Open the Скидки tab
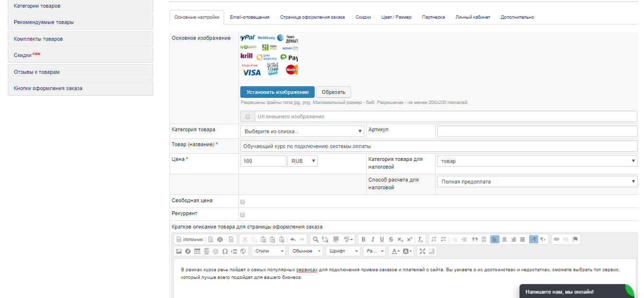The image size is (644, 298). [363, 17]
